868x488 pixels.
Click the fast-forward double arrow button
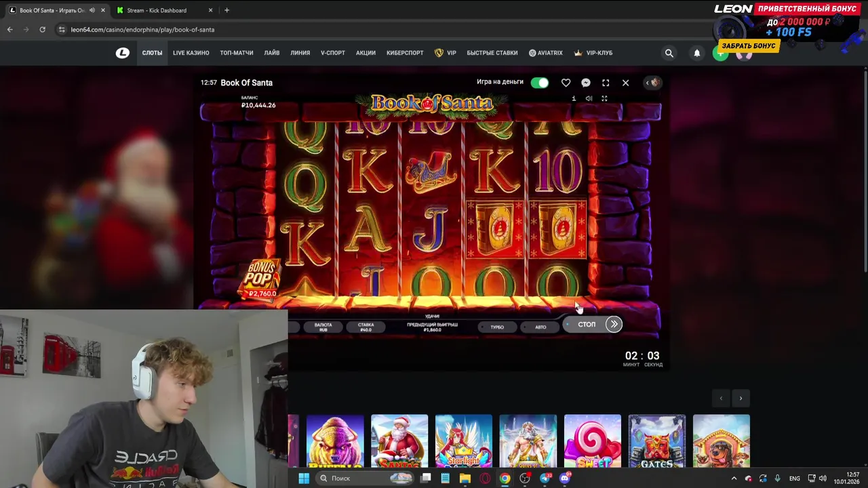coord(614,324)
